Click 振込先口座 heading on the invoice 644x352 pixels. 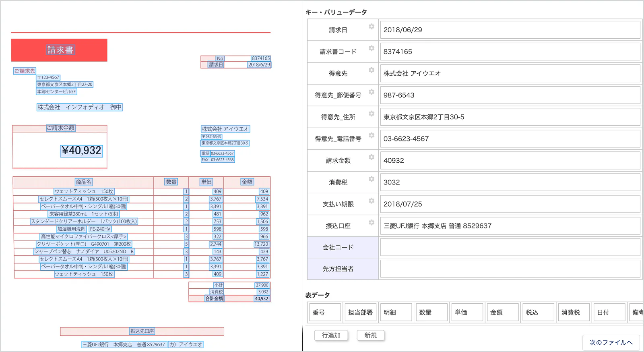[142, 331]
